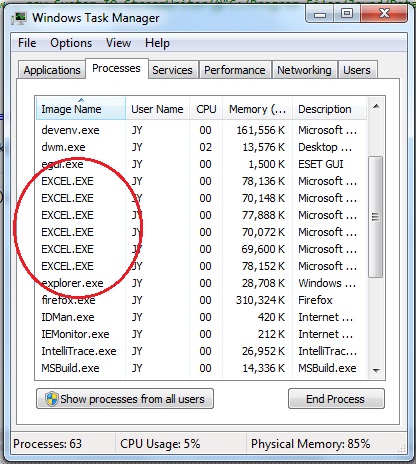
Task: Sort processes by the Memory column header
Action: coord(257,109)
